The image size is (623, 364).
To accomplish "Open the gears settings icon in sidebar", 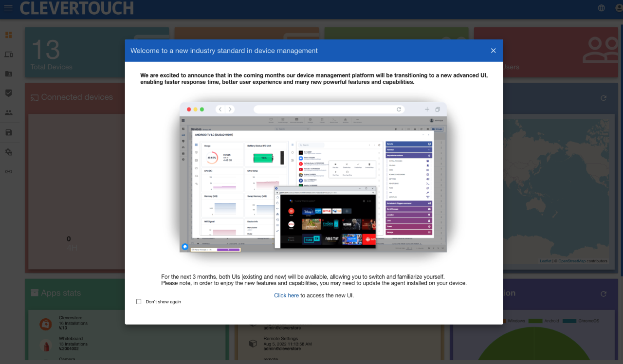I will tap(8, 152).
